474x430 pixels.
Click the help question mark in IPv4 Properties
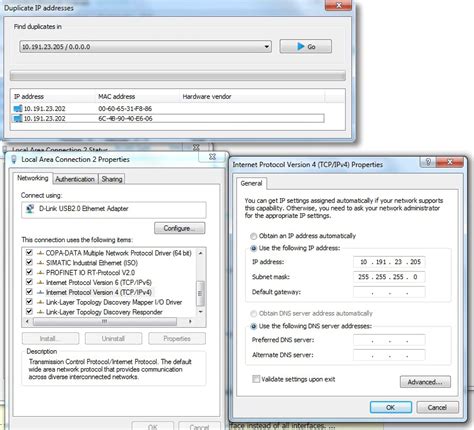pos(428,162)
